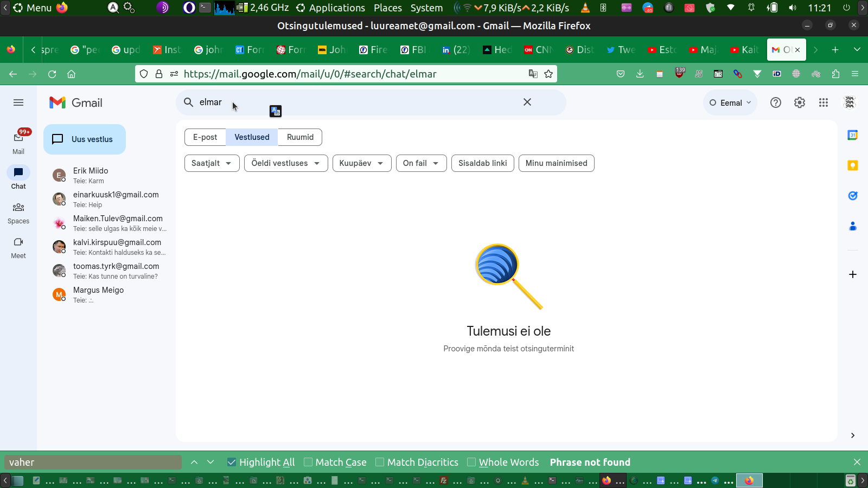868x488 pixels.
Task: Reload the page in Firefox
Action: click(52, 74)
